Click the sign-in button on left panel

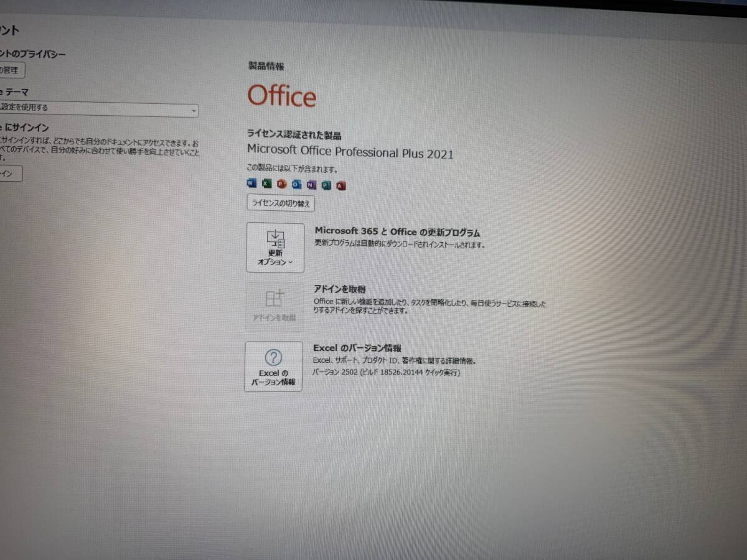click(11, 174)
